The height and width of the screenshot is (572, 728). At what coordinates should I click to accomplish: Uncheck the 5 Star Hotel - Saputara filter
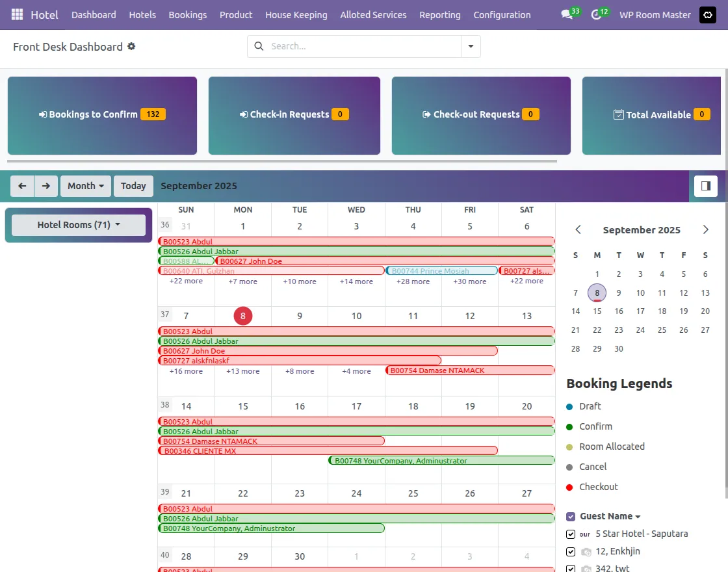coord(570,534)
